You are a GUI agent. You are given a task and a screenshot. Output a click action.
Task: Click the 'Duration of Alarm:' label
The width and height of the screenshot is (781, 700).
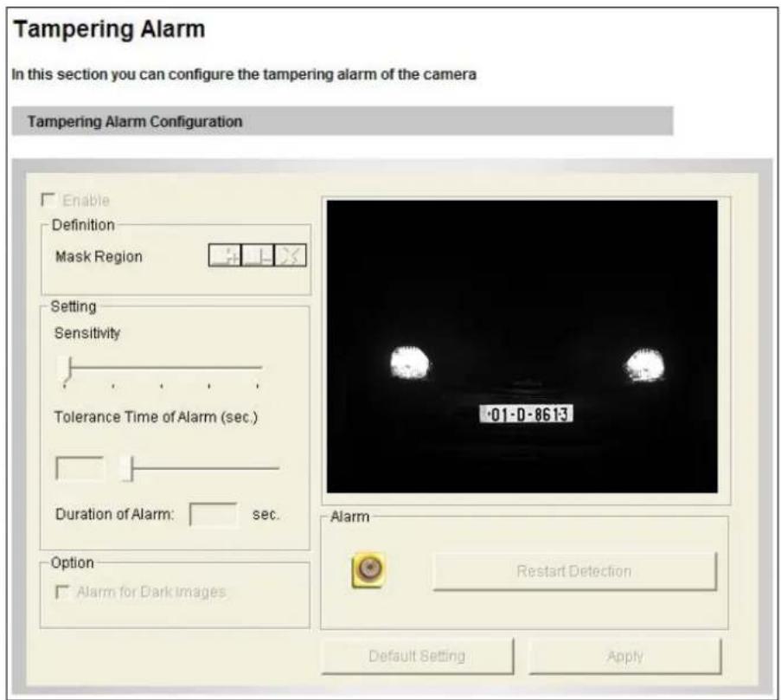pyautogui.click(x=114, y=514)
